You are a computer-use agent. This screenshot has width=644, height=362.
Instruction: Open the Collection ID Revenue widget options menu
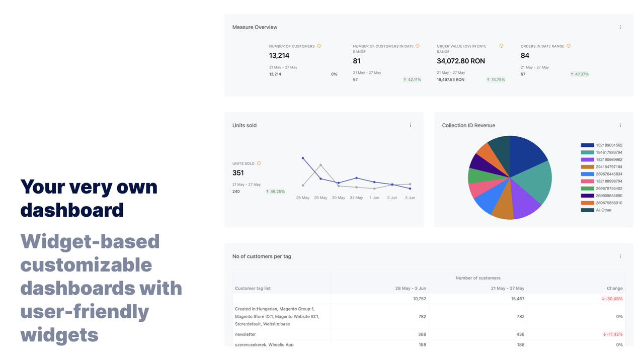(620, 125)
